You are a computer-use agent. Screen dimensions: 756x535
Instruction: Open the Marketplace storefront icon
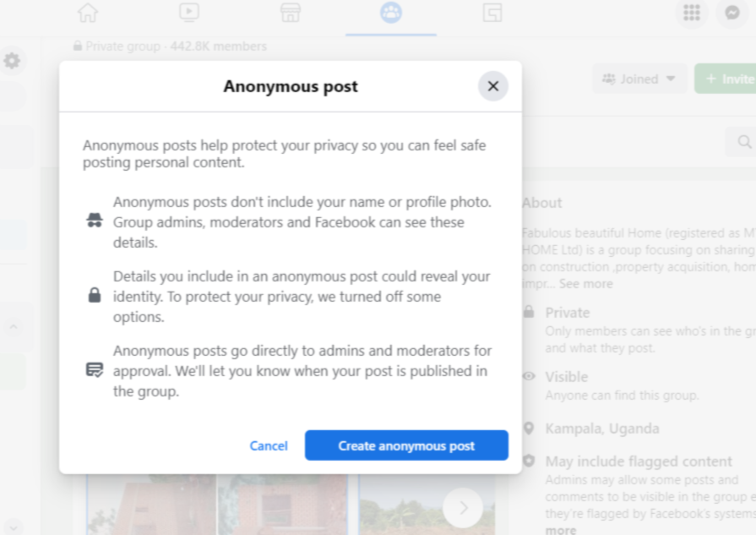[291, 13]
